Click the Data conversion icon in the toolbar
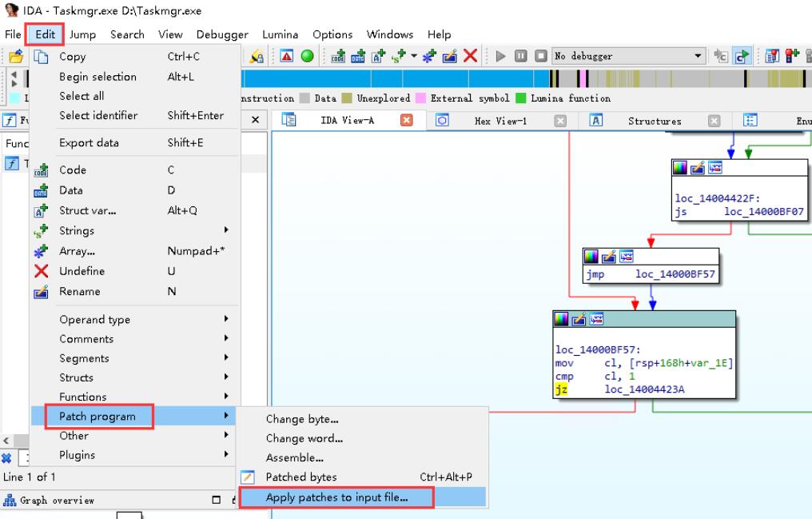Viewport: 812px width, 519px height. (x=358, y=56)
